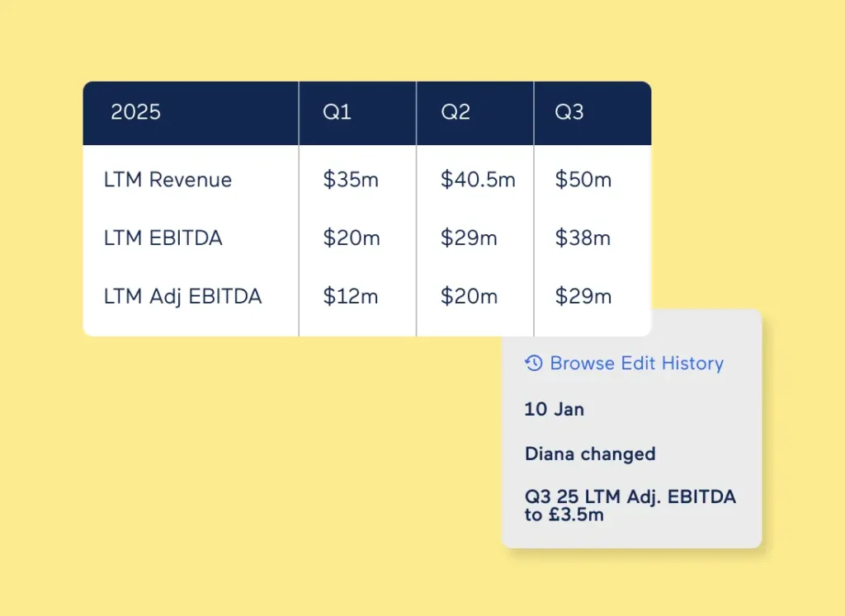Click the $35m Q1 revenue cell
845x616 pixels.
pos(351,180)
